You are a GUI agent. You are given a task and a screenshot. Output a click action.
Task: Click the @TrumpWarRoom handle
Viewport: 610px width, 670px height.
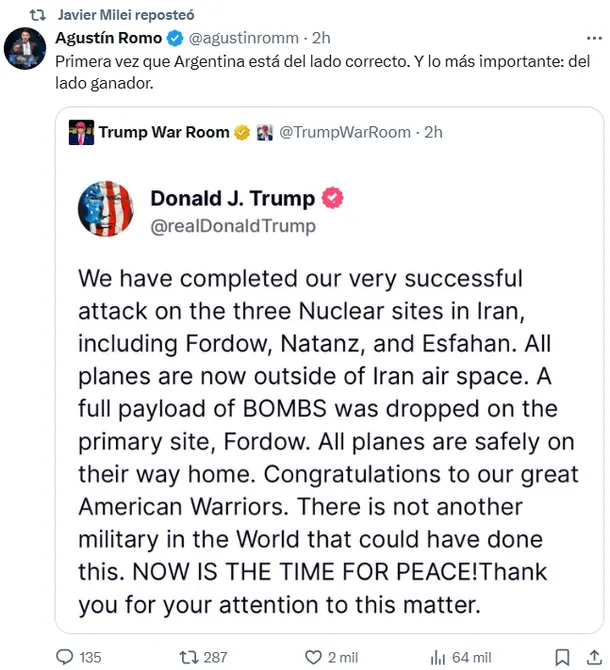(x=344, y=132)
